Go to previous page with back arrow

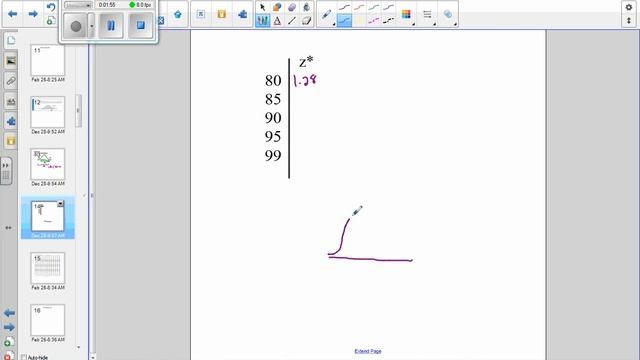[x=13, y=14]
